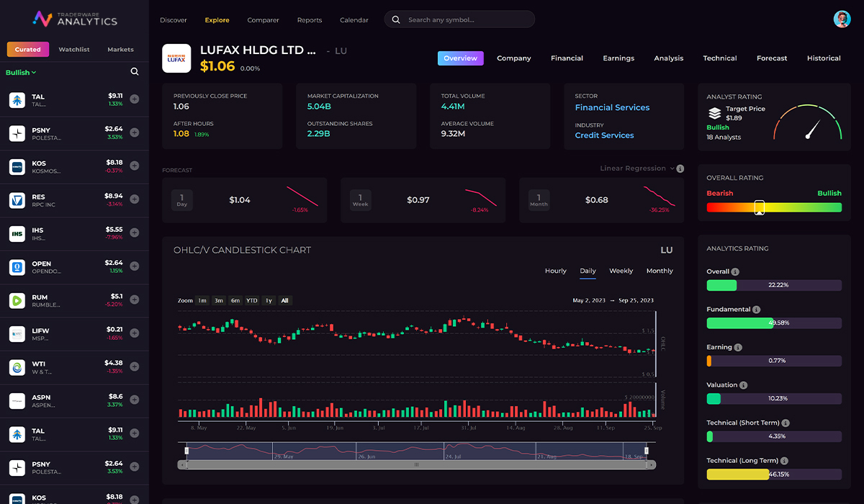The height and width of the screenshot is (504, 864).
Task: Click the chart navigator right handle
Action: 647,451
